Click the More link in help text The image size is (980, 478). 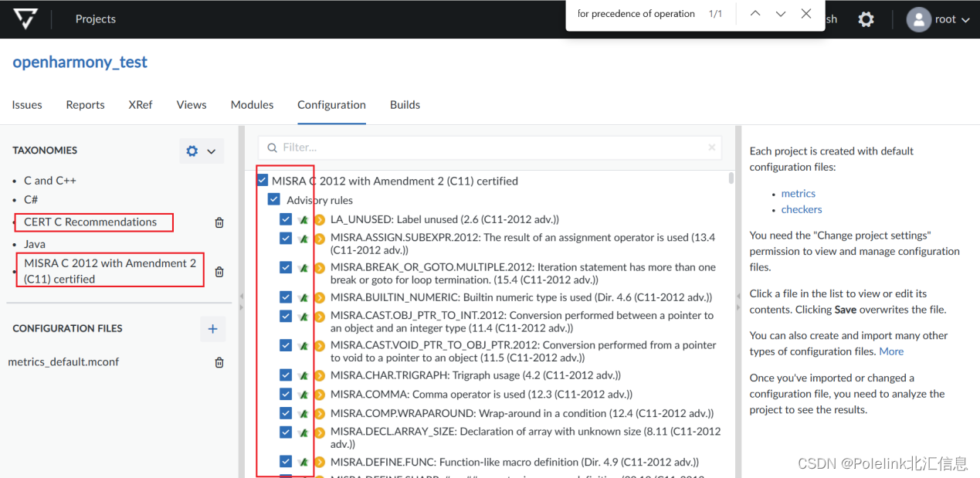click(x=891, y=351)
